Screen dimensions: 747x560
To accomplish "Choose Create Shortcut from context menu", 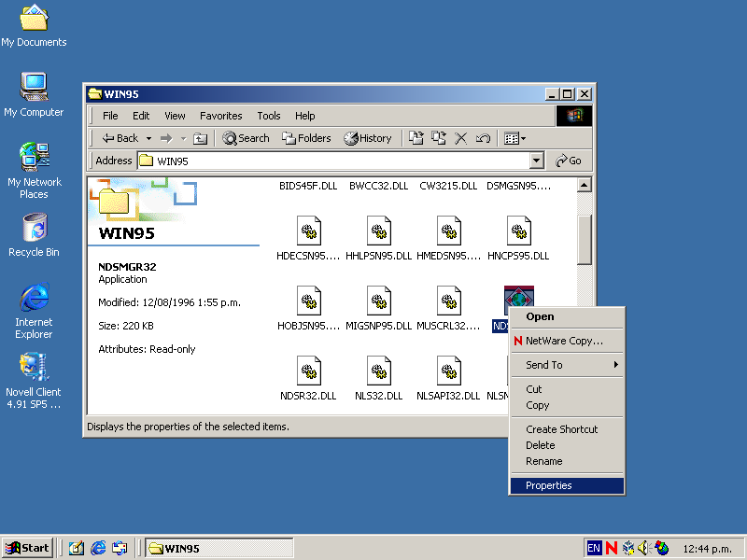I will click(x=567, y=429).
